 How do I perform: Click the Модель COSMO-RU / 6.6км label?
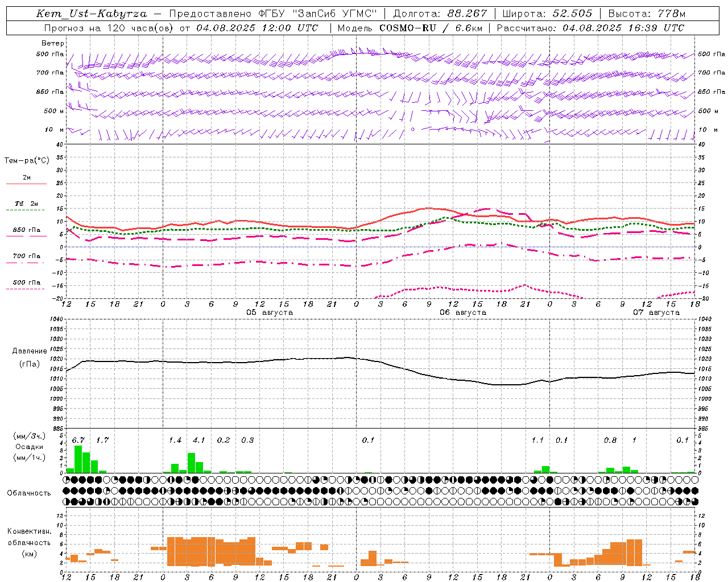410,28
